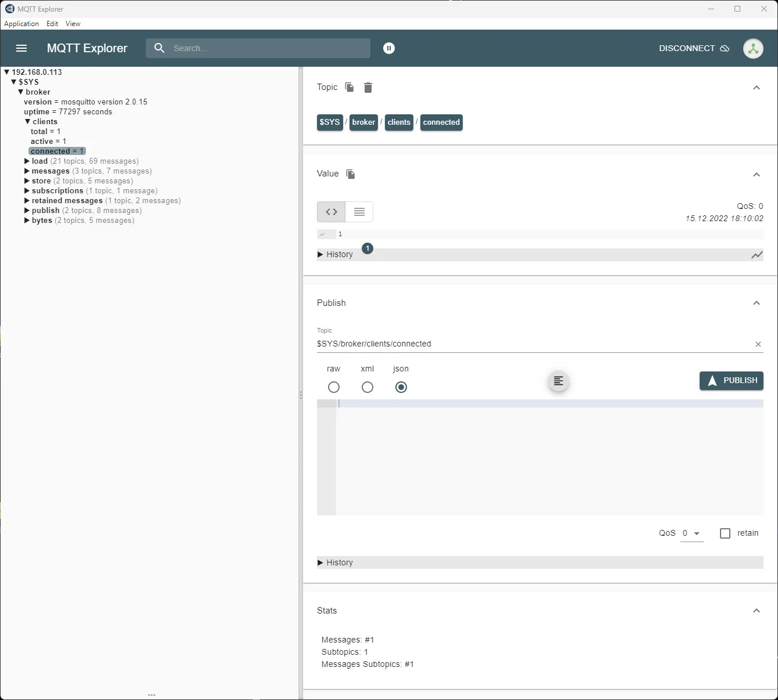Expand the retained messages tree node
This screenshot has height=700, width=778.
[x=27, y=200]
